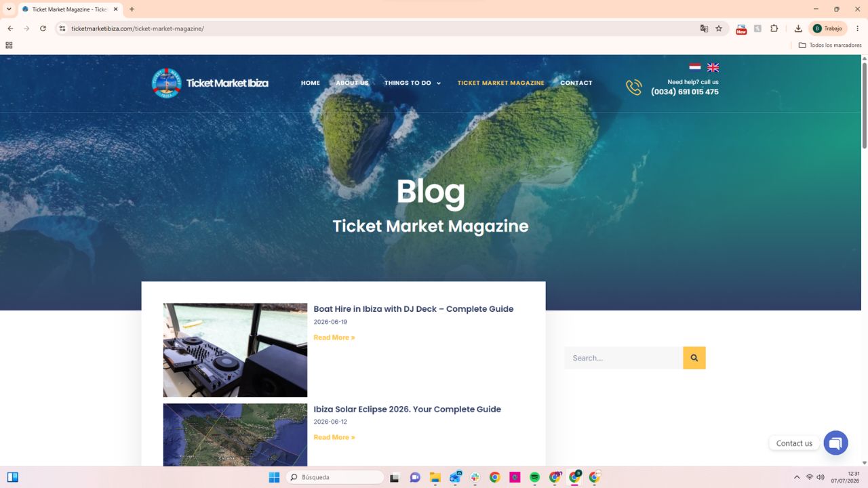868x488 pixels.
Task: Click the Need help? call us text
Action: pyautogui.click(x=693, y=82)
